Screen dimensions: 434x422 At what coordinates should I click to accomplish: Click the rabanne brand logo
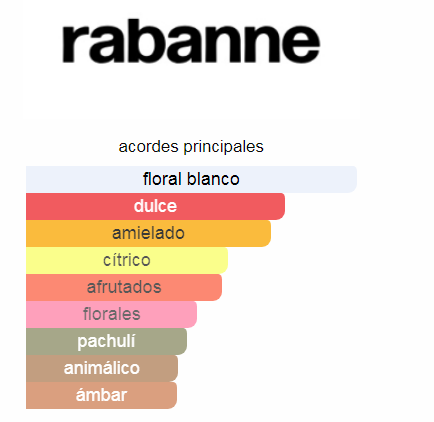191,42
